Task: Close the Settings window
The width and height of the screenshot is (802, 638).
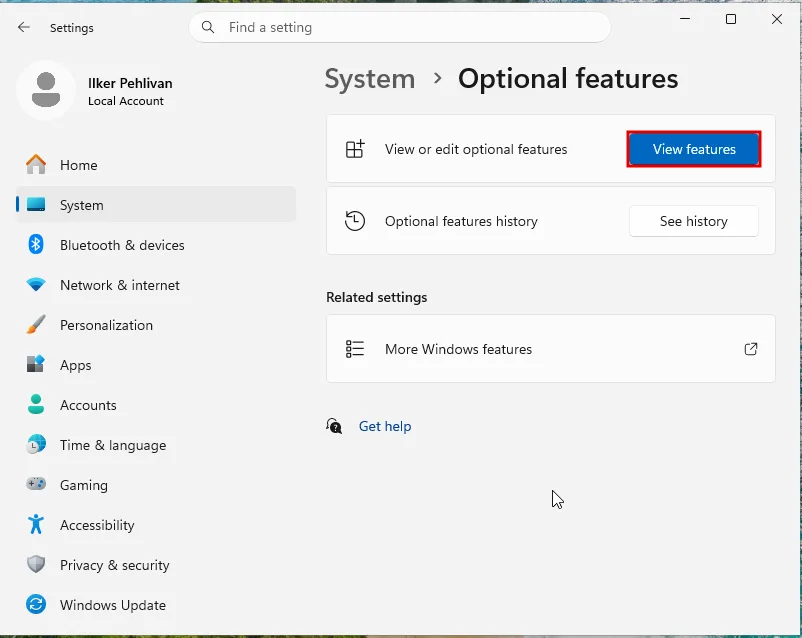Action: coord(776,19)
